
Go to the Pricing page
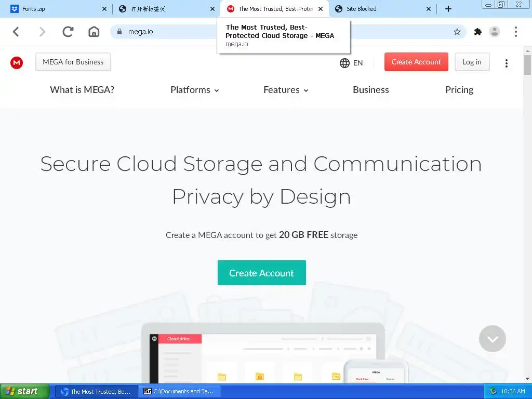pos(459,90)
